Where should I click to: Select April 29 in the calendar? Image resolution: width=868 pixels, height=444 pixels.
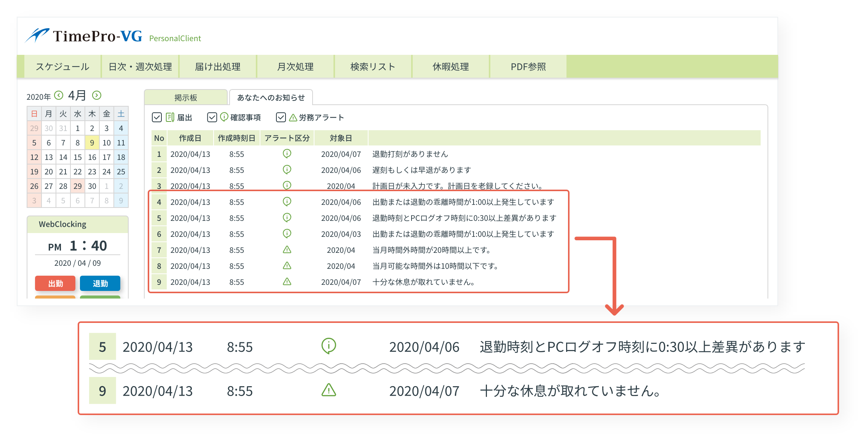(78, 186)
